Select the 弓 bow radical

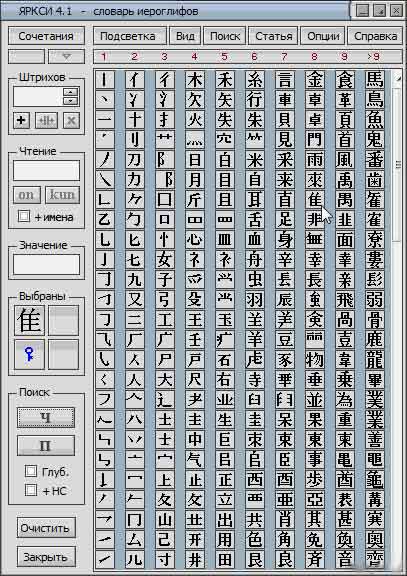pos(165,300)
